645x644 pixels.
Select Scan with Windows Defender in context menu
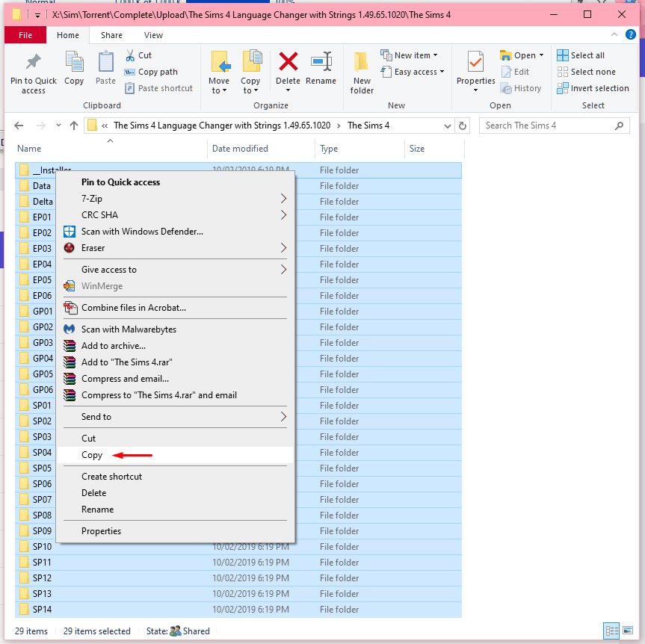pos(175,232)
